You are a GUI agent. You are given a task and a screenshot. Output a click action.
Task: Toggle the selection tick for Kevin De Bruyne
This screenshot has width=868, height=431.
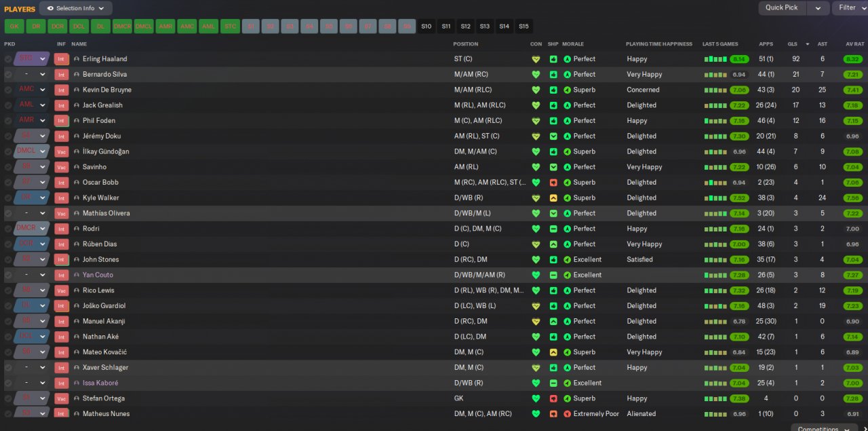click(x=8, y=90)
